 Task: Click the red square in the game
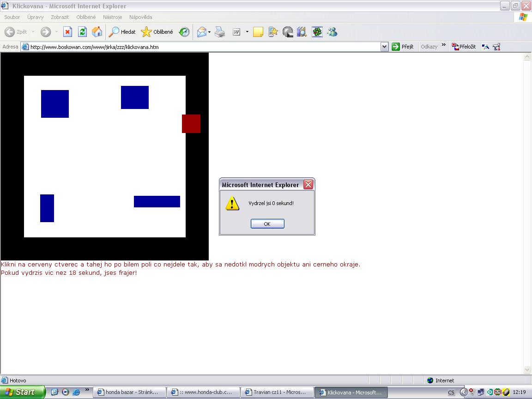tap(191, 124)
